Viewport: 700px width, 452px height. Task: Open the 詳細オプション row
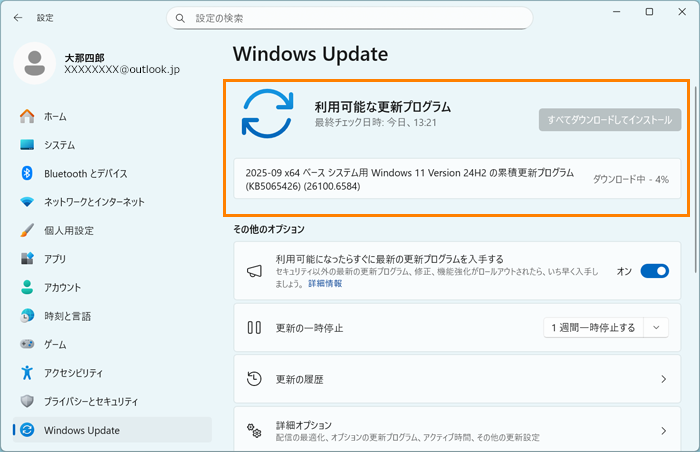tap(457, 429)
